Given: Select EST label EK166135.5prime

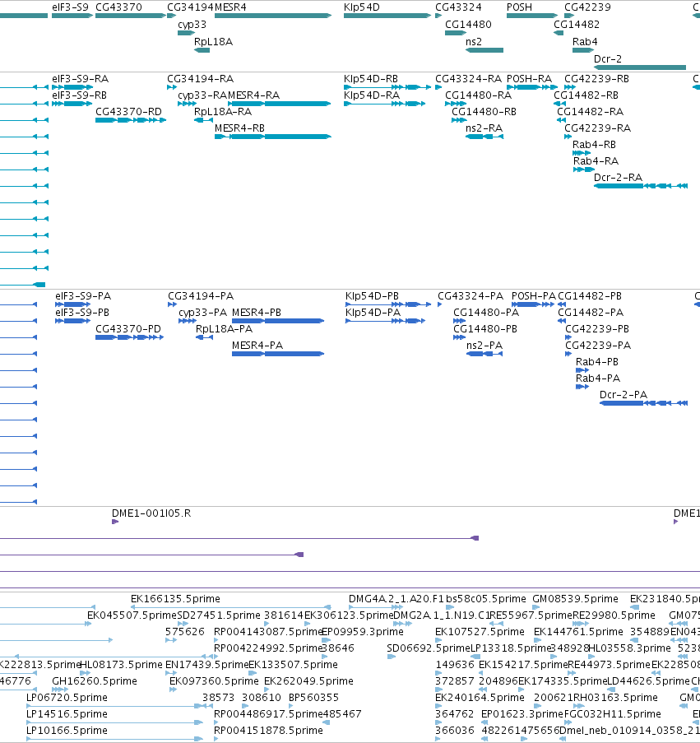Looking at the screenshot, I should point(175,599).
